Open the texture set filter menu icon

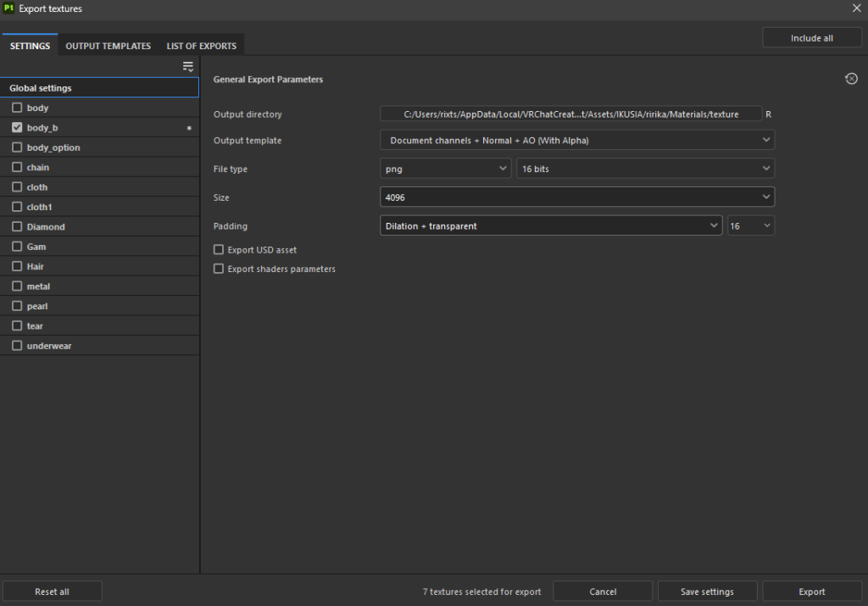click(x=188, y=67)
